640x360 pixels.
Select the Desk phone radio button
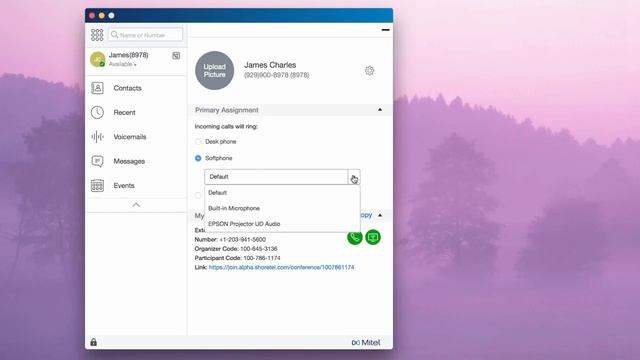point(198,142)
